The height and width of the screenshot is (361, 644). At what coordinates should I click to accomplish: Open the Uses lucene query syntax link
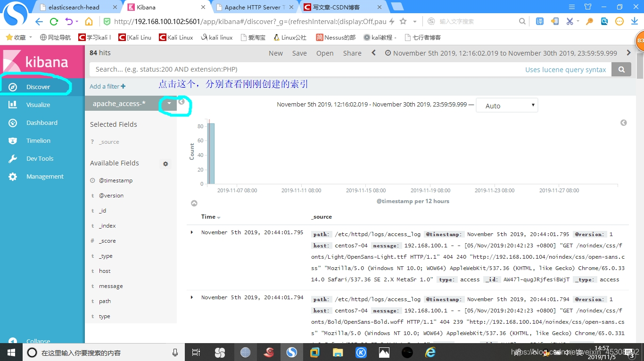coord(566,69)
